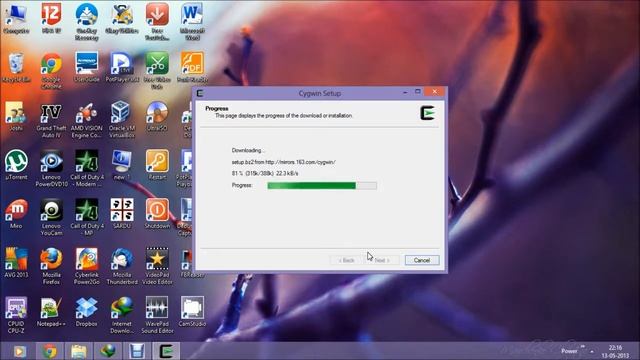Click the greyed Back button

pos(346,260)
